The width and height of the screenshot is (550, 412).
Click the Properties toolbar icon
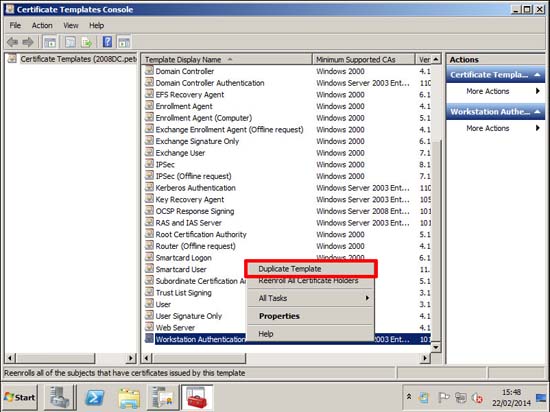coord(70,42)
